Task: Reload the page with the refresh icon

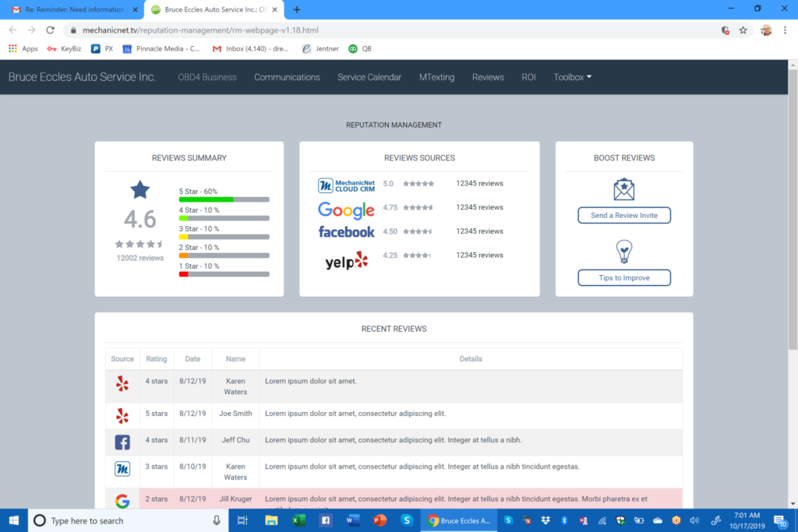Action: [x=50, y=30]
